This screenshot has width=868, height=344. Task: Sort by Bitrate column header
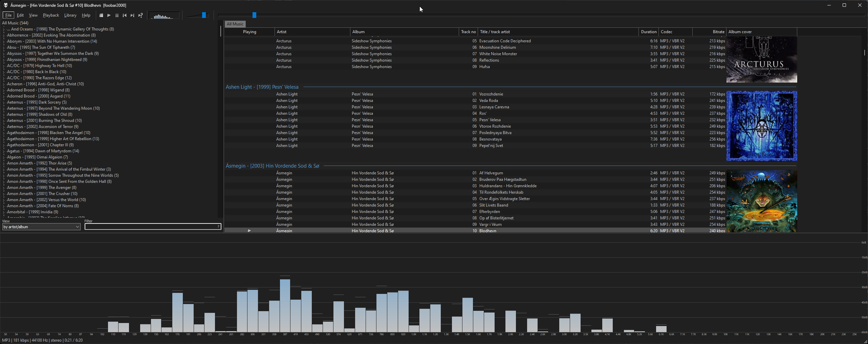[710, 32]
